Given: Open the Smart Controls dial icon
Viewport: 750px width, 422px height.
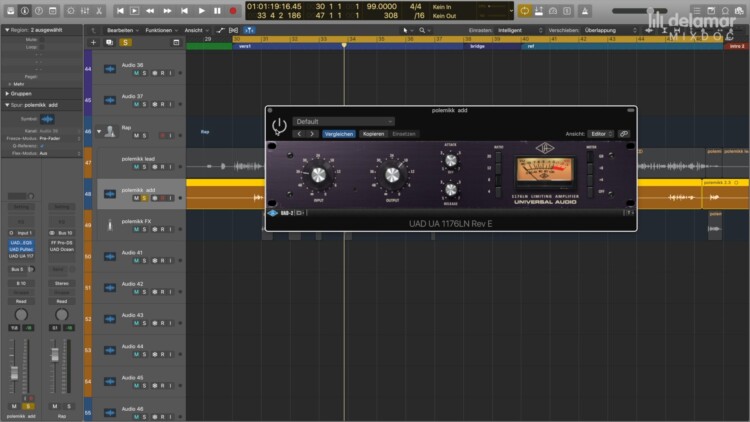Looking at the screenshot, I should 71,11.
